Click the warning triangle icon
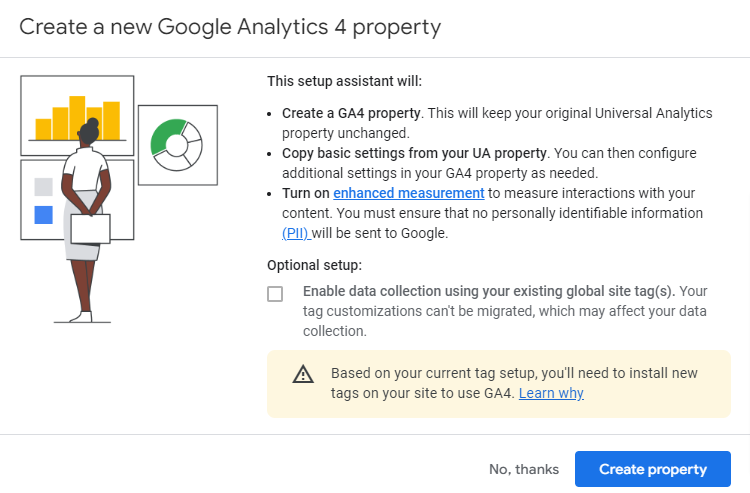 click(302, 374)
